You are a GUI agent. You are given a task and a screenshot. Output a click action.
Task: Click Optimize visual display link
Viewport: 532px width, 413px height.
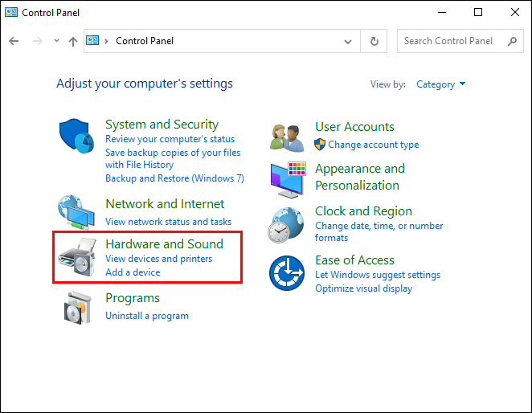click(x=363, y=288)
